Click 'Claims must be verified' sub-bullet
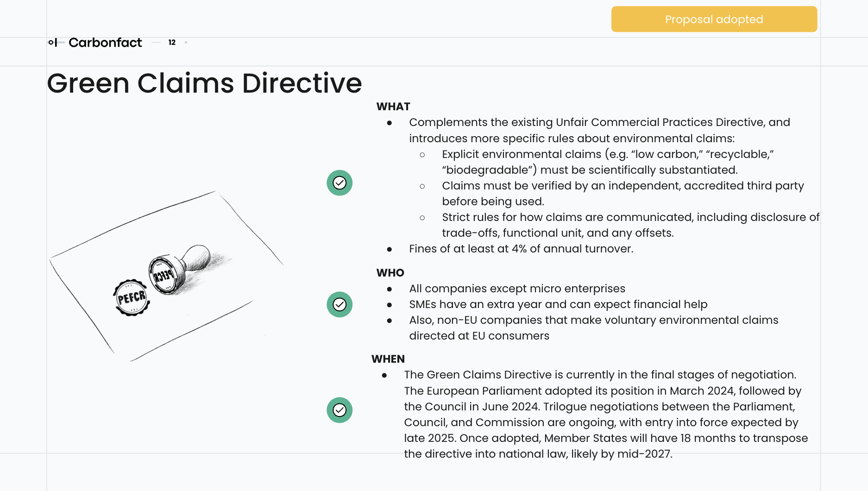 pyautogui.click(x=623, y=194)
